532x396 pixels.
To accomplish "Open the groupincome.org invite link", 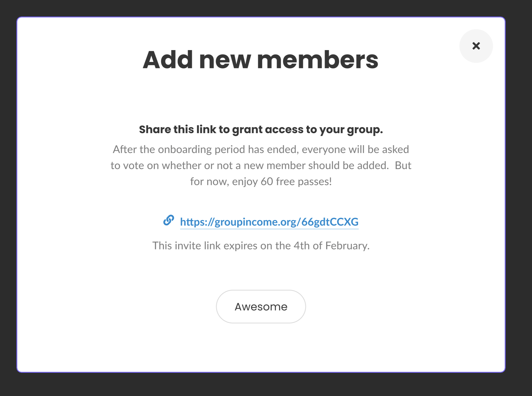I will coord(269,222).
